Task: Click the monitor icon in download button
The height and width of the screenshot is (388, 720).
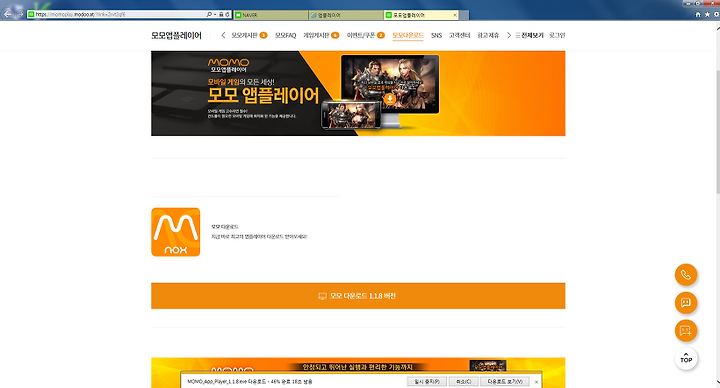Action: [x=322, y=296]
